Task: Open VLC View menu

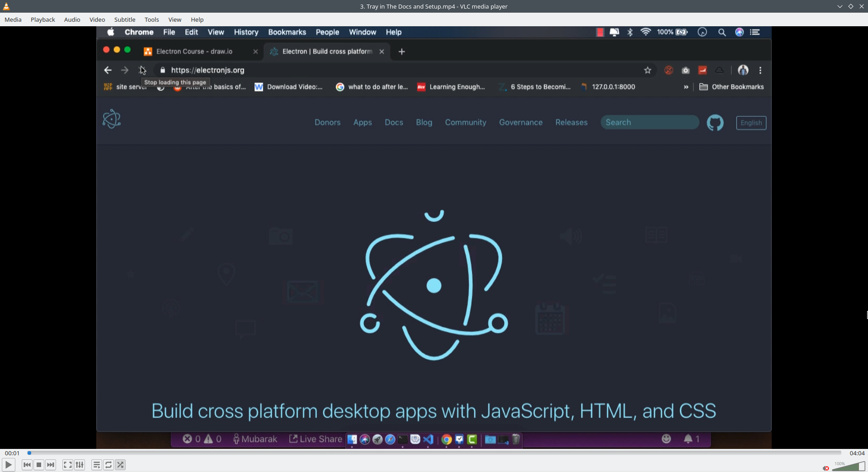Action: [175, 19]
